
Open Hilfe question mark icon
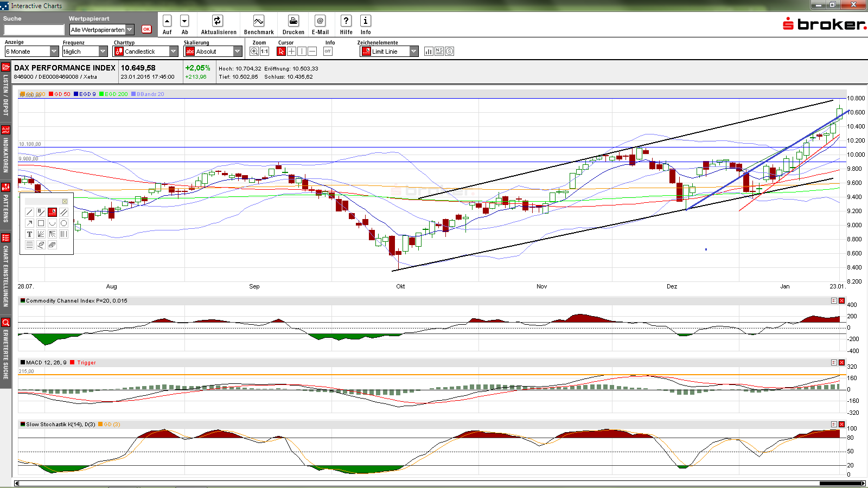(x=346, y=21)
